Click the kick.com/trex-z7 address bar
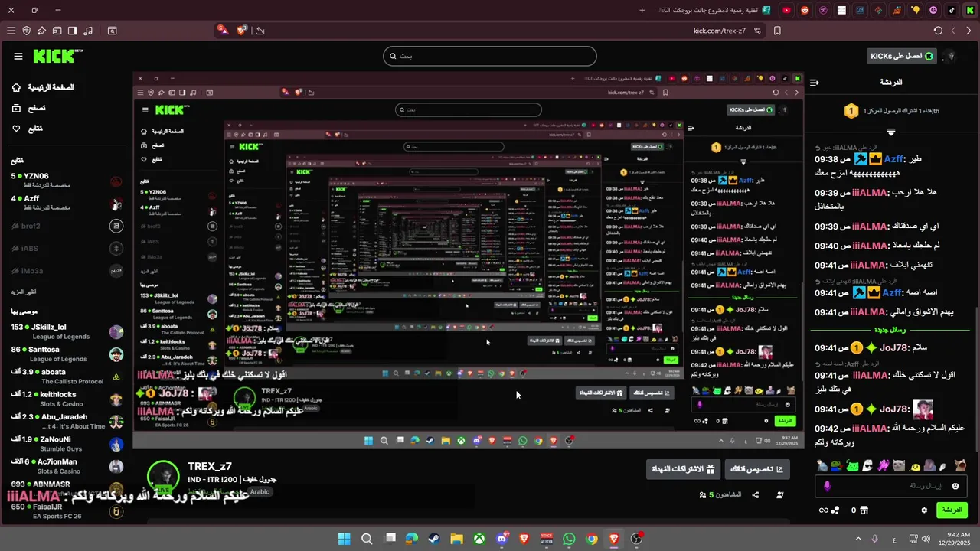Screen dimensions: 980x551 point(719,31)
